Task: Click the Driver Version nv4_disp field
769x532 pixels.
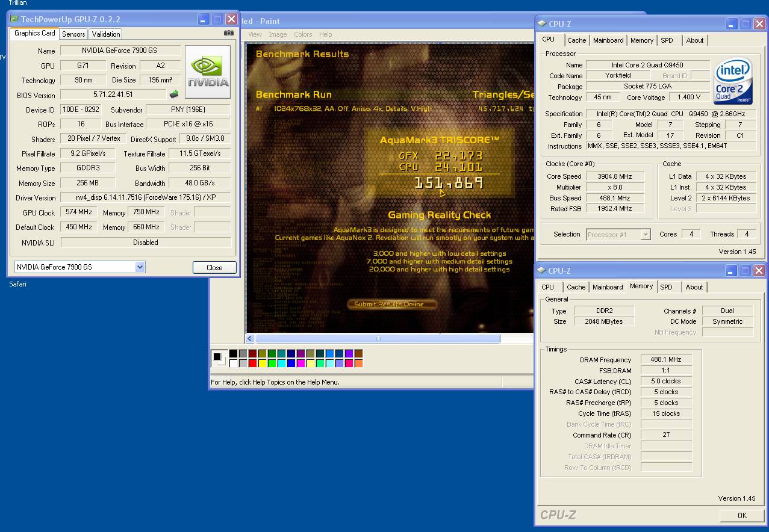Action: [146, 197]
